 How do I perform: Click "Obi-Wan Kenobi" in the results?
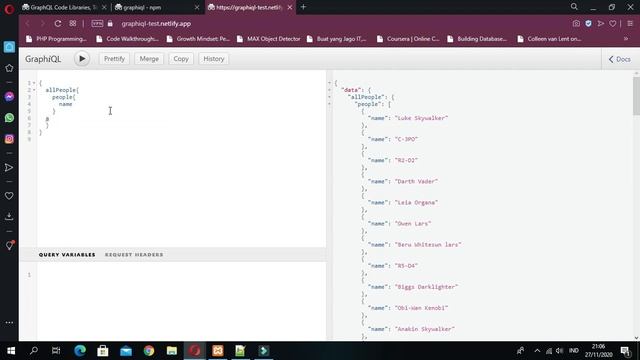tap(421, 308)
